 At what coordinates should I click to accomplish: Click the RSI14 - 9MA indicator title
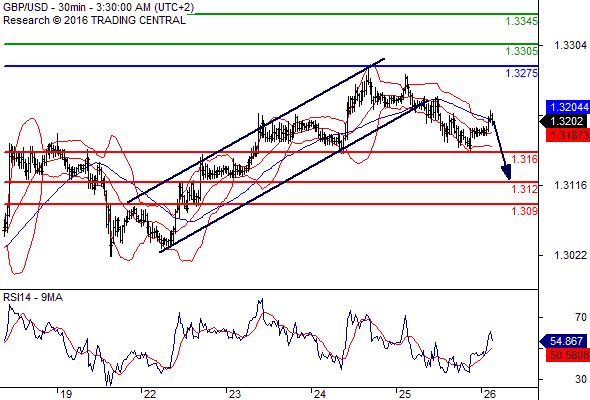pyautogui.click(x=33, y=297)
